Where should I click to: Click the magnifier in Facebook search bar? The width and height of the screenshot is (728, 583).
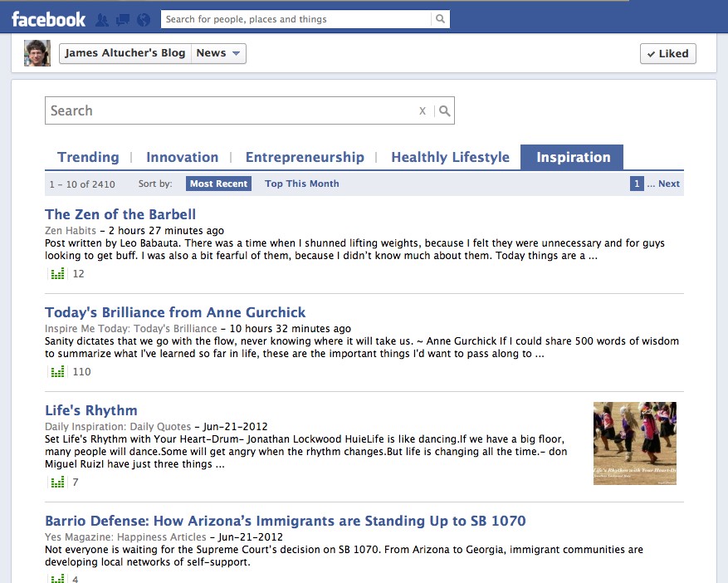(x=441, y=19)
